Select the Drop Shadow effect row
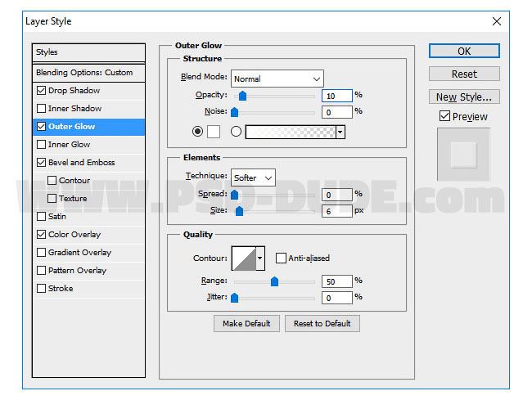The width and height of the screenshot is (532, 400). (89, 91)
